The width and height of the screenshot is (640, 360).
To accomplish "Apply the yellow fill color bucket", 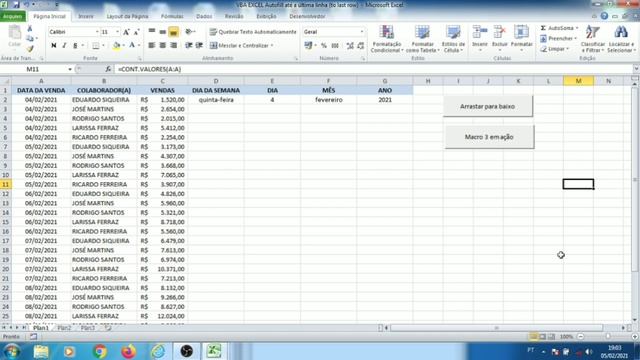I will click(116, 45).
